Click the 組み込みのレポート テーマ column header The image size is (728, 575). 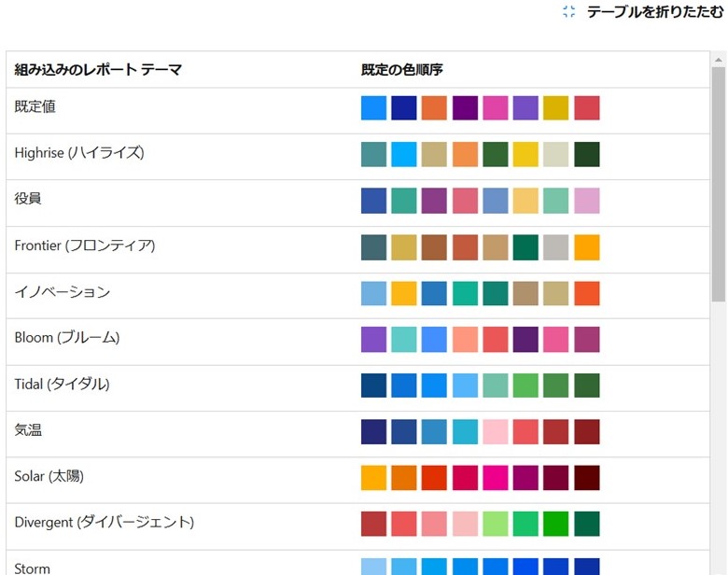[x=98, y=70]
